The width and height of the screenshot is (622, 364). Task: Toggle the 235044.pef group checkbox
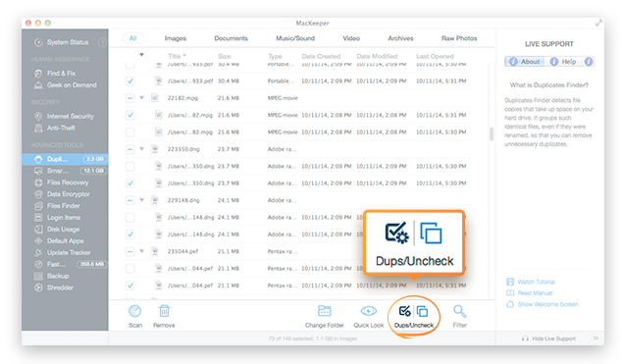(130, 251)
